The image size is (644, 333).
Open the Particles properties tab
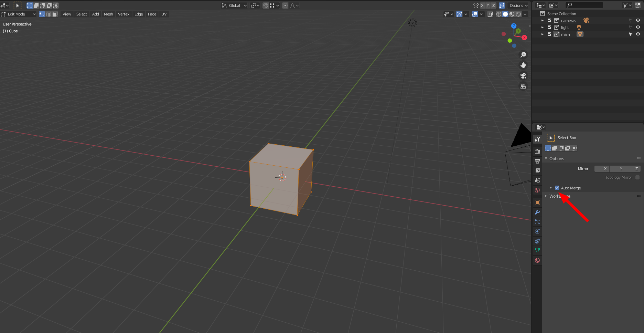(537, 222)
